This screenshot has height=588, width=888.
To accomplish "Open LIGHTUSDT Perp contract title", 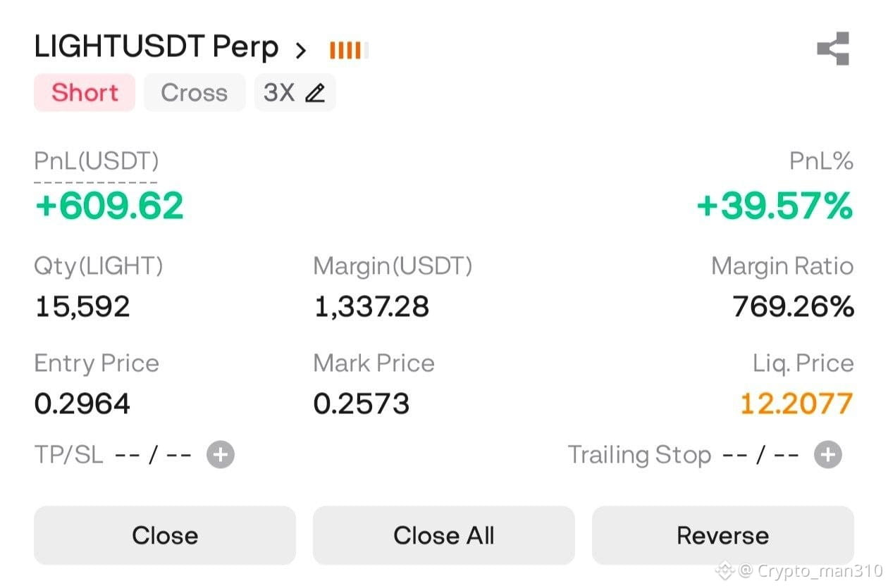I will [x=156, y=47].
